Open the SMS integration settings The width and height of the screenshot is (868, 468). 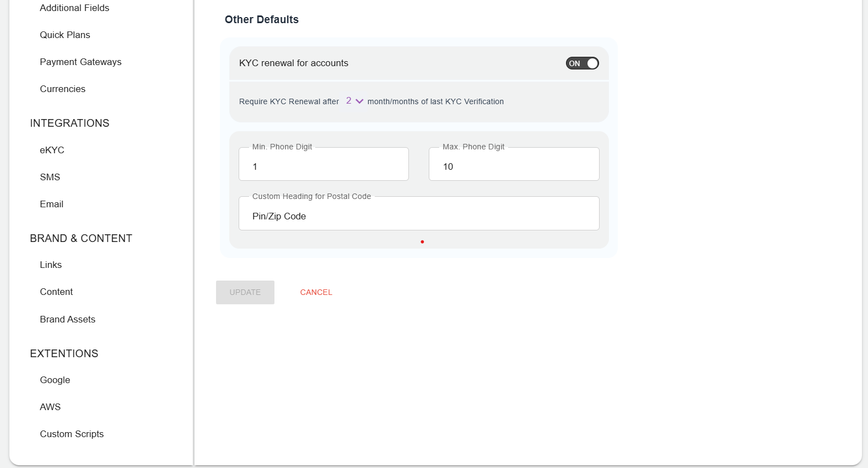(50, 176)
